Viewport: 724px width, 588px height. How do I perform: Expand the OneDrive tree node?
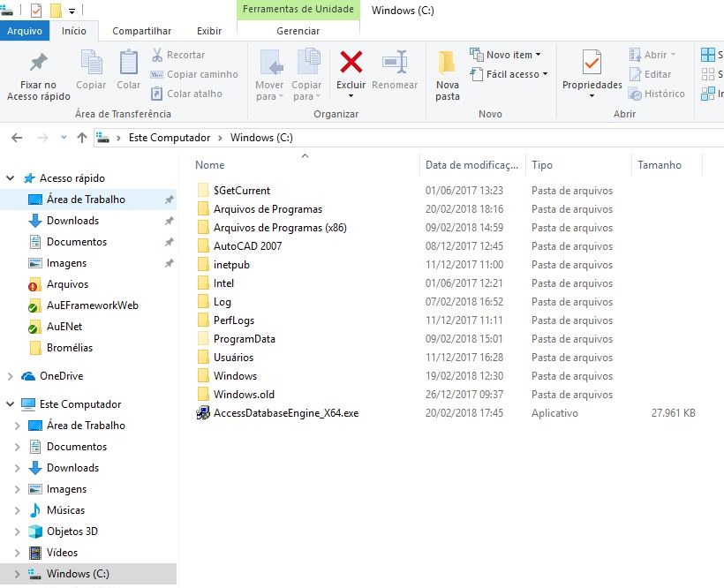11,376
